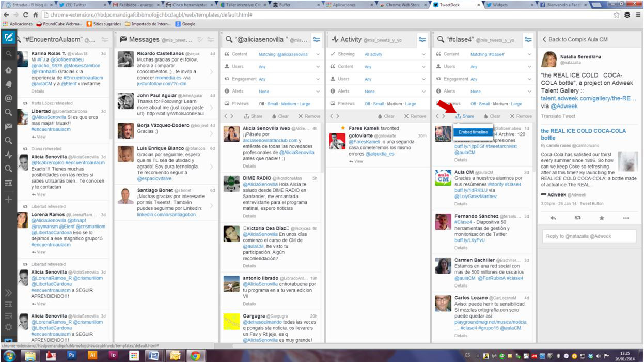Toggle the Messages column settings panel
This screenshot has width=644, height=362.
pos(210,40)
